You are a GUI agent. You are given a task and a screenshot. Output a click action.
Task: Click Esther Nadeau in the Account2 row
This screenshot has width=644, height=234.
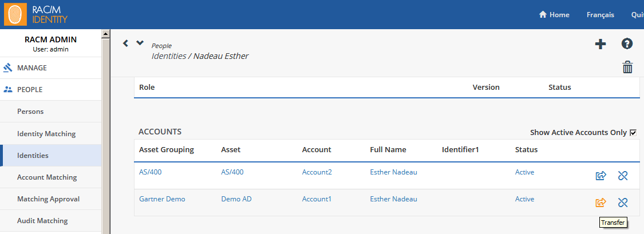tap(393, 172)
